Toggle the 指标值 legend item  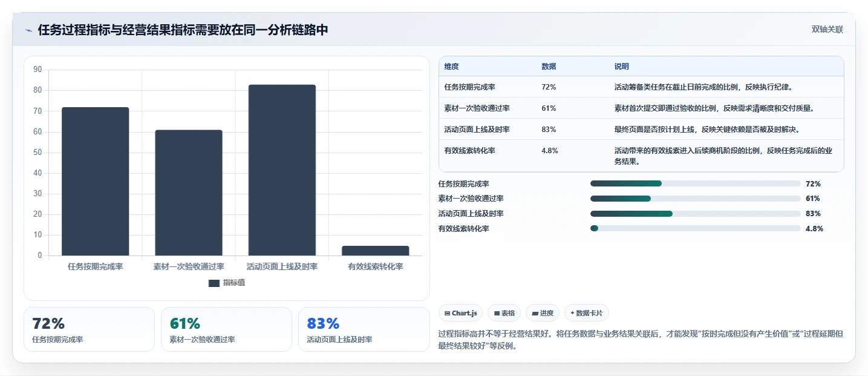(227, 283)
